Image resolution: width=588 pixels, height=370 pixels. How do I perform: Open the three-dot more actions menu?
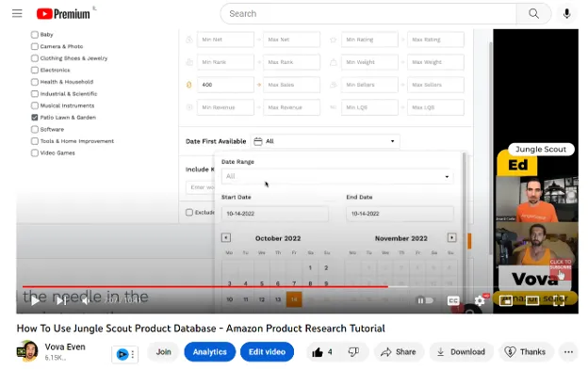click(x=568, y=352)
